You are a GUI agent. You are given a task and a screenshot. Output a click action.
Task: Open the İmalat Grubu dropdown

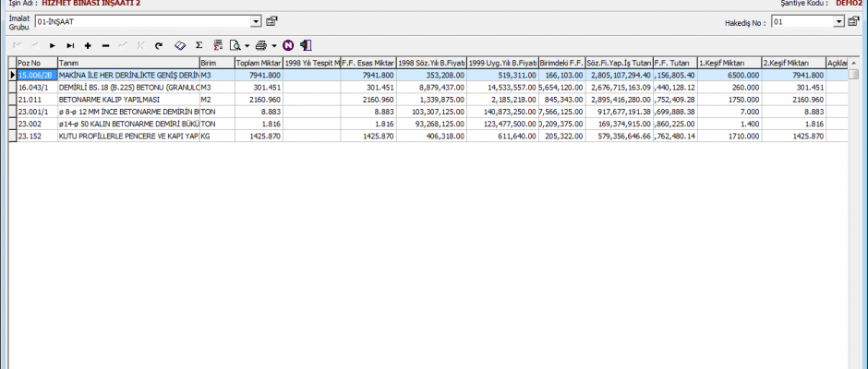coord(256,20)
